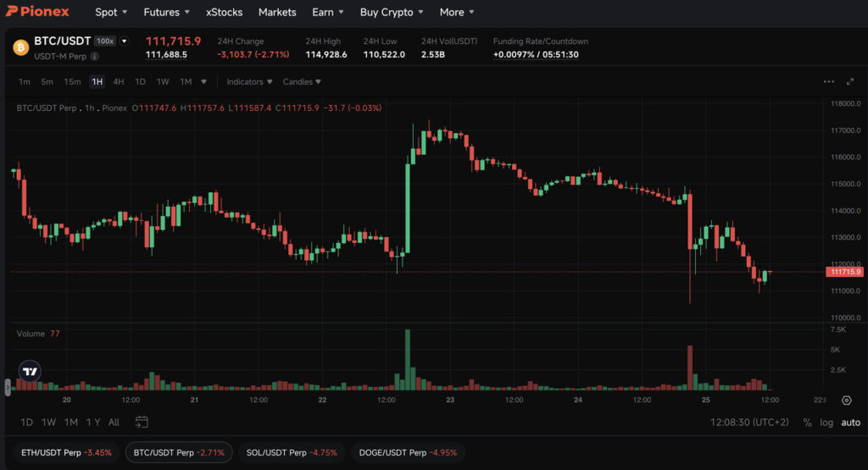
Task: Open the Futures menu
Action: [166, 12]
